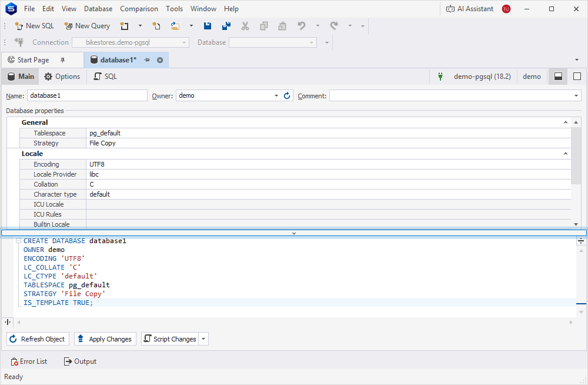Click the refresh icon beside Owner field
The width and height of the screenshot is (588, 385).
pyautogui.click(x=288, y=96)
